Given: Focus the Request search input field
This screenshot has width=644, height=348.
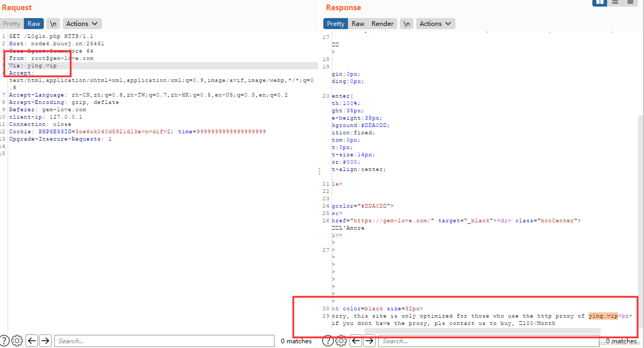Looking at the screenshot, I should tap(164, 341).
